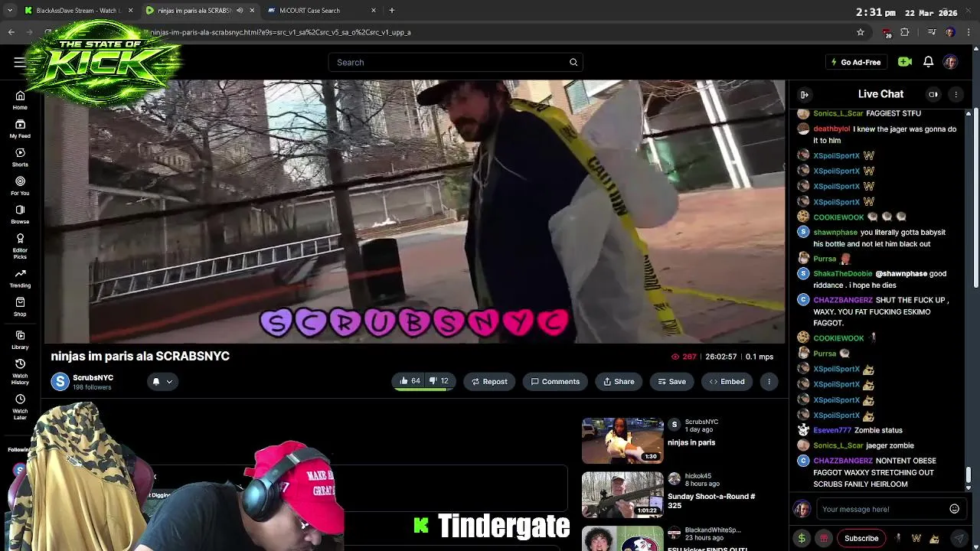Open the ninjas in paris recommended thumbnail
Image resolution: width=980 pixels, height=551 pixels.
(x=622, y=441)
